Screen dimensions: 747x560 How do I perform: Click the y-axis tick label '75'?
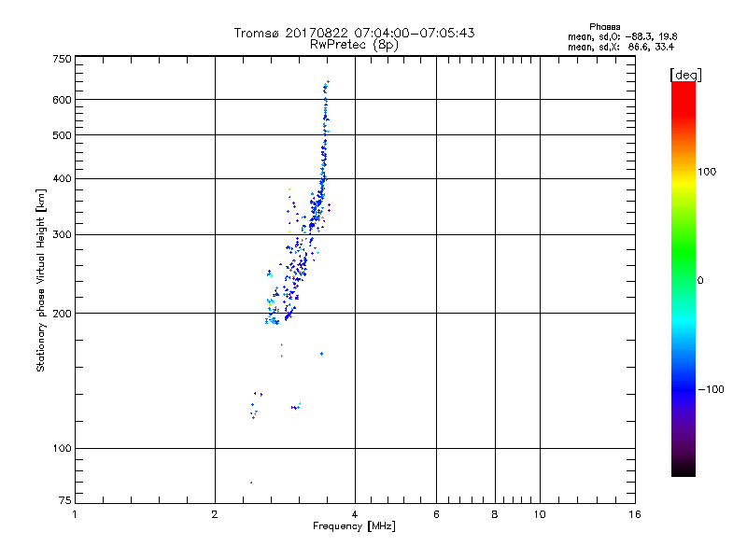click(65, 500)
